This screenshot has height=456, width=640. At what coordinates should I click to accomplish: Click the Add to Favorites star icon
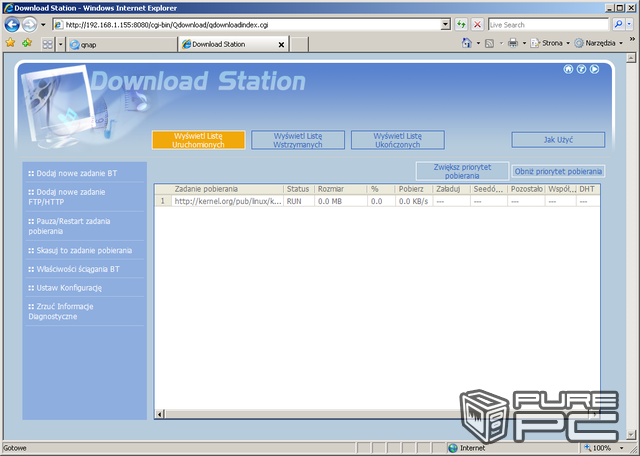pos(27,43)
